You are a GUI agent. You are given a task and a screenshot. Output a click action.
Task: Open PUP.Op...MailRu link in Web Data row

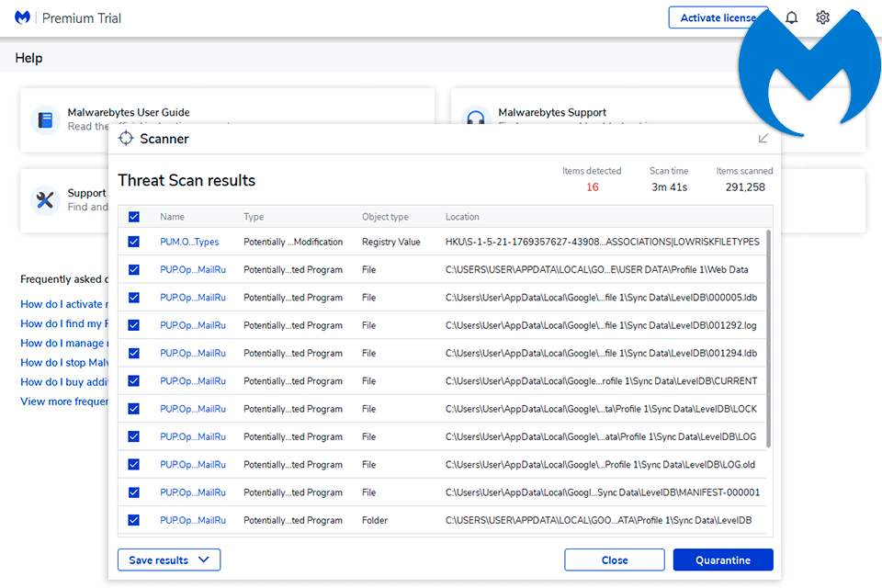(x=192, y=269)
